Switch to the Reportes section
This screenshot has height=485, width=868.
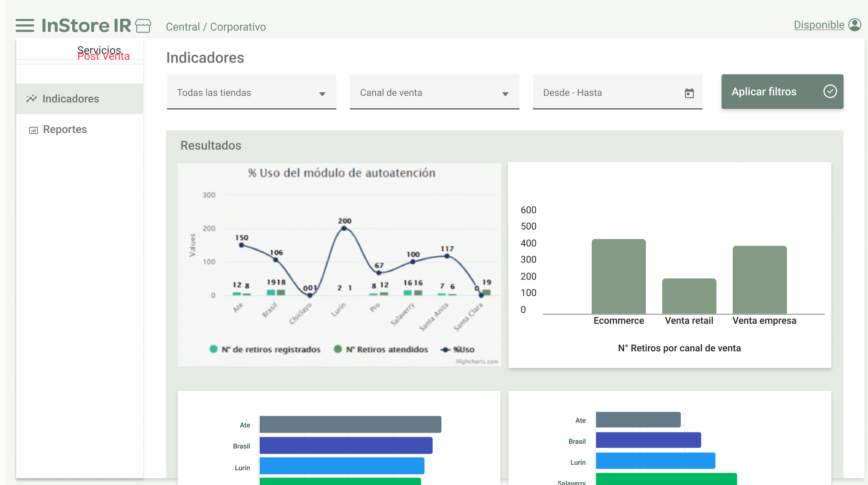64,129
